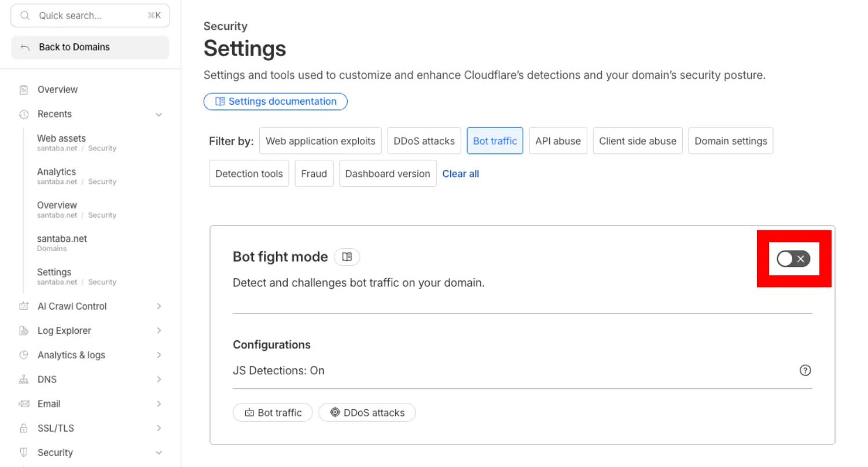Click the AI Crawl Control icon
Viewport: 868px width, 467px height.
24,306
